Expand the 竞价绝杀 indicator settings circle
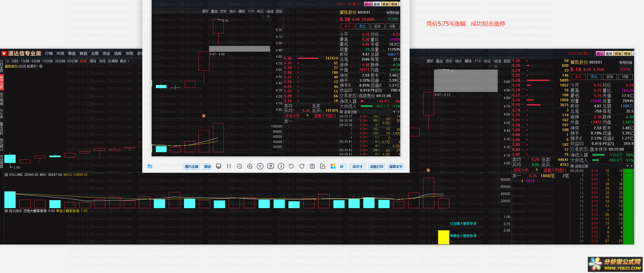The width and height of the screenshot is (644, 273). [x=6, y=211]
